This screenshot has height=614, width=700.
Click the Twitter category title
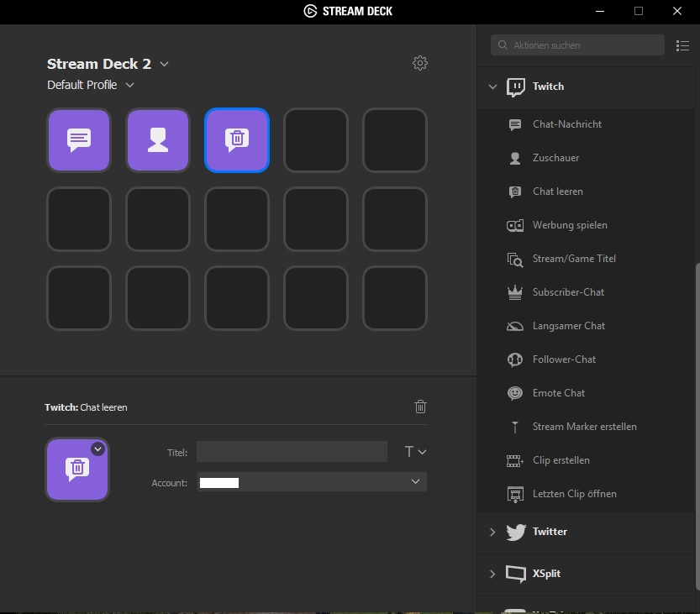(550, 532)
